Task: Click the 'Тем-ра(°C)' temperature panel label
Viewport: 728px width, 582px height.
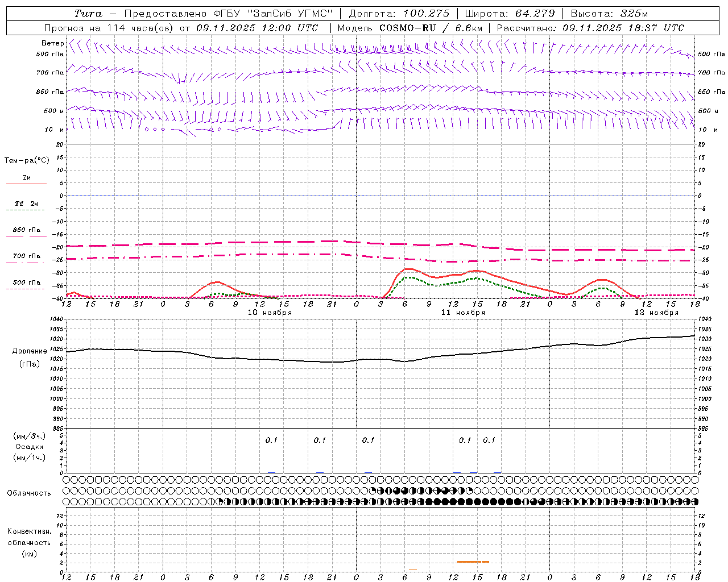Action: coord(27,161)
